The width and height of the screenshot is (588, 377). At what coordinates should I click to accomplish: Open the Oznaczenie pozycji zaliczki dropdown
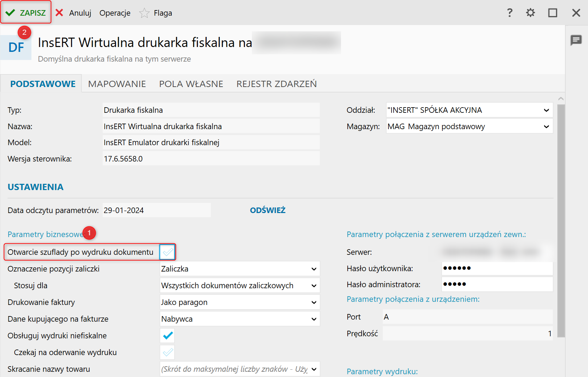click(240, 269)
